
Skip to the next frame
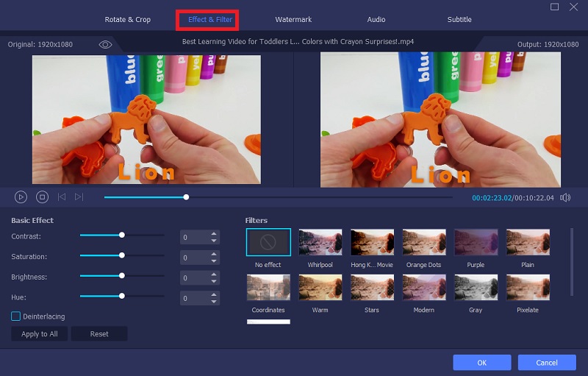pyautogui.click(x=79, y=197)
